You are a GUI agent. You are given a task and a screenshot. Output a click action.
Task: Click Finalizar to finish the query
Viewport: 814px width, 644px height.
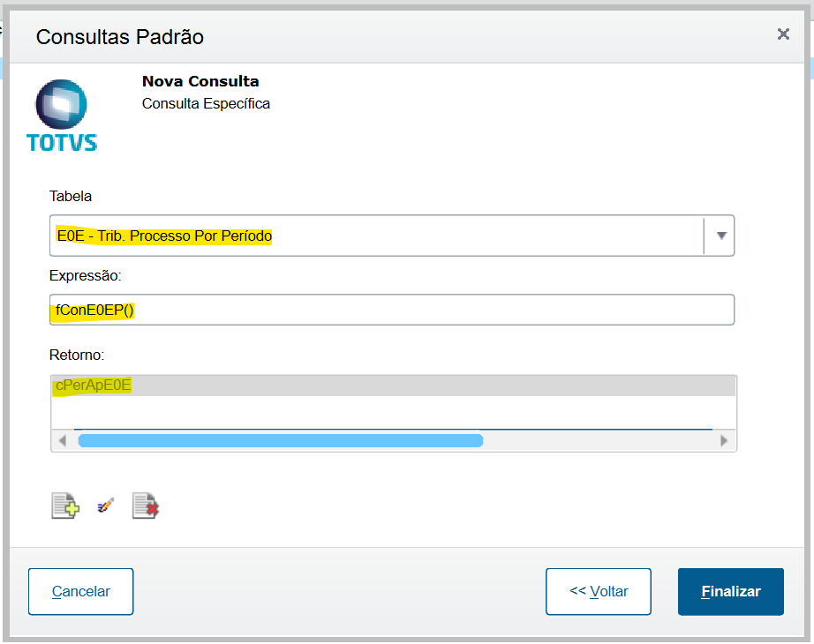tap(730, 591)
